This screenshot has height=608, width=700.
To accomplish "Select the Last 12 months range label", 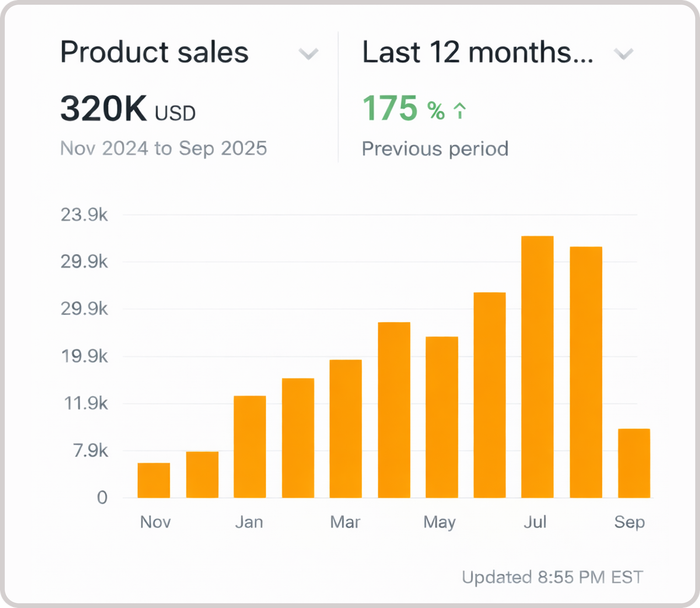I will [478, 53].
